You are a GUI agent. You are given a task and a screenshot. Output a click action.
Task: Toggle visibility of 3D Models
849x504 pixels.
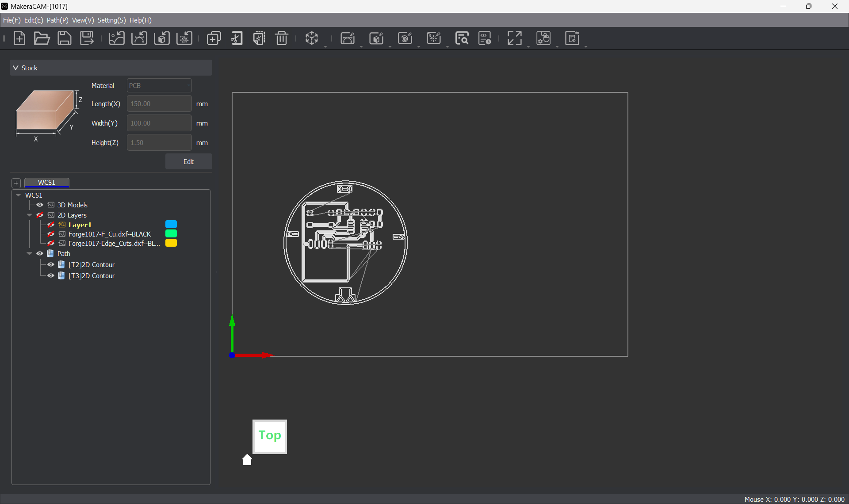click(x=40, y=205)
